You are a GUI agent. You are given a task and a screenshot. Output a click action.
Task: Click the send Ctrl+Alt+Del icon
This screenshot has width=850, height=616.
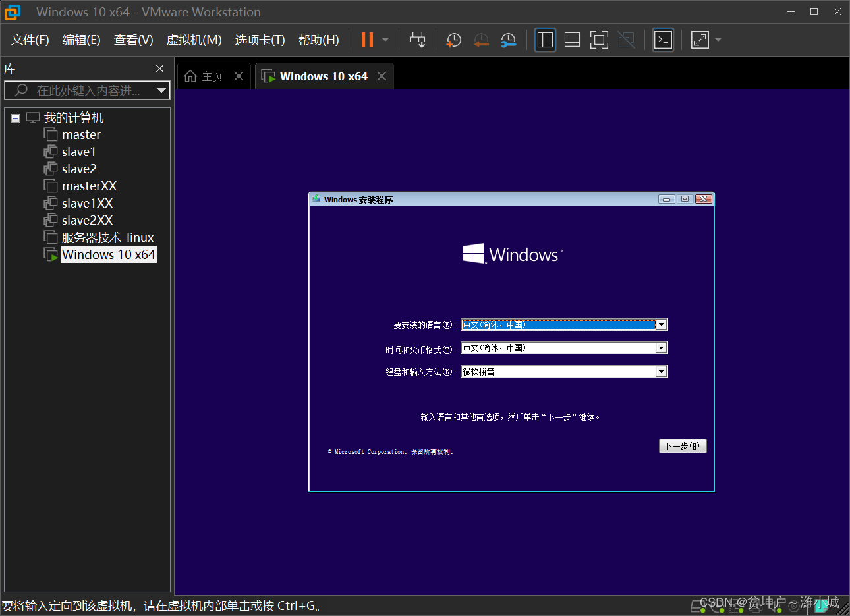coord(417,40)
